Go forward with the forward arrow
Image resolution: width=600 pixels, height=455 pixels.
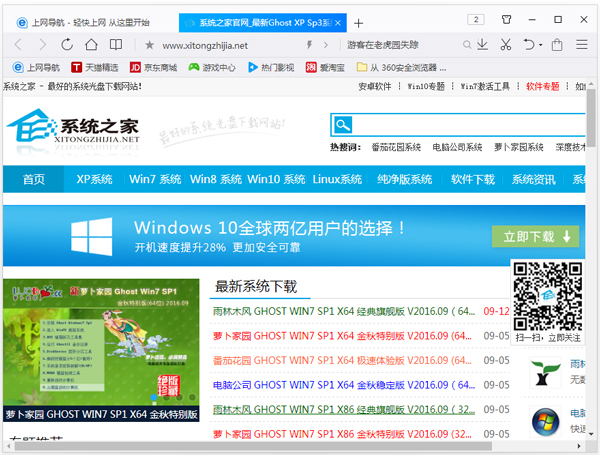[42, 45]
